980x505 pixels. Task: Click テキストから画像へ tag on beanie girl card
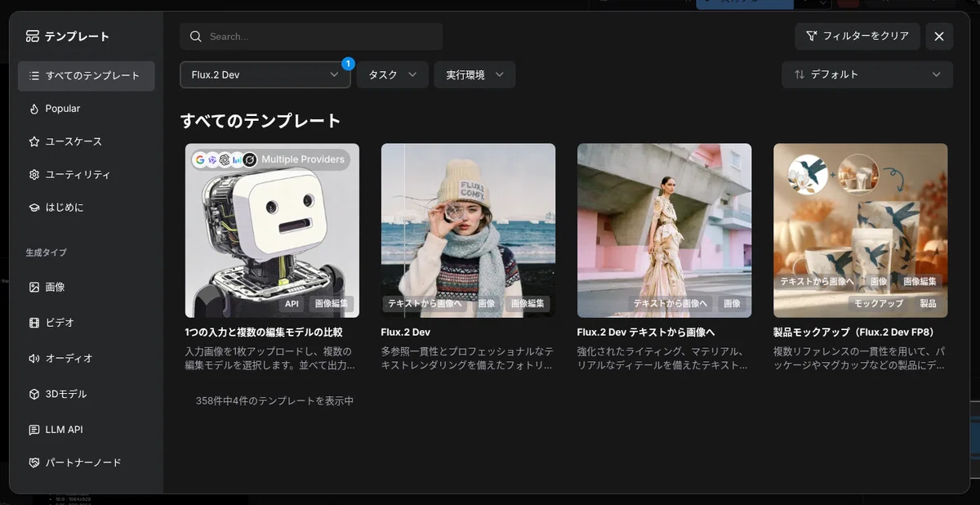(425, 303)
